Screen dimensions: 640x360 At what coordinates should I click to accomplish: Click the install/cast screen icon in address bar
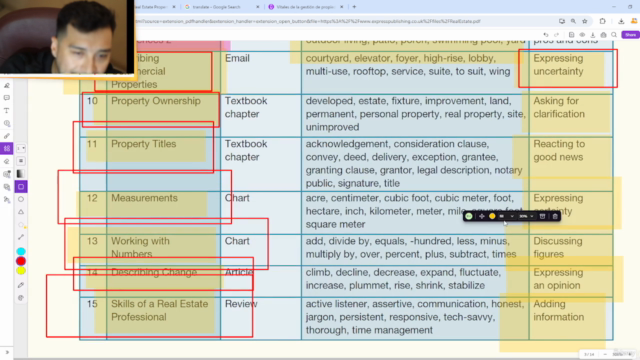click(x=562, y=21)
